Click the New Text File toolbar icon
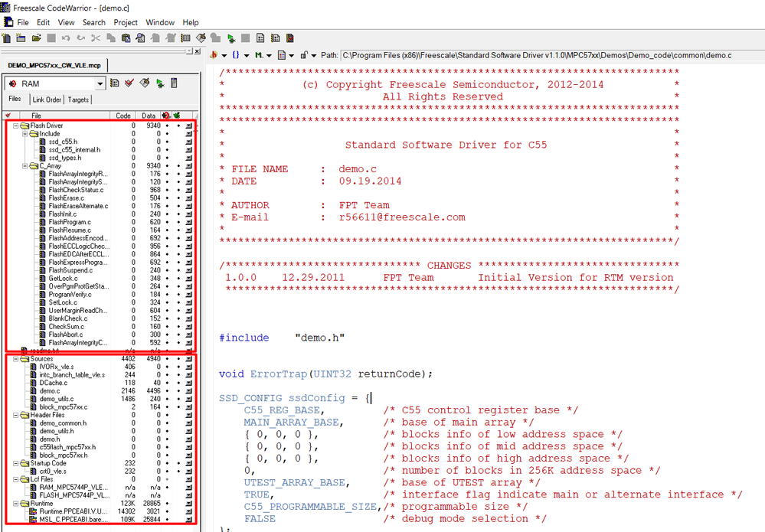Screen dimensions: 765x532 6,38
